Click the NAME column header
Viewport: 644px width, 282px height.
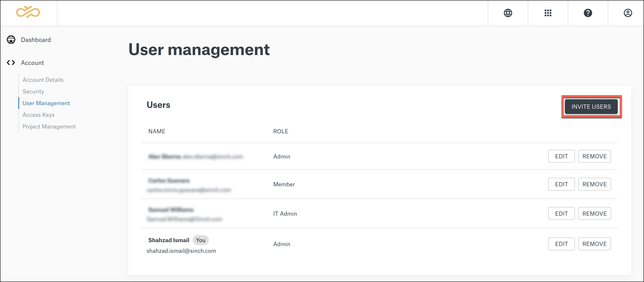pos(156,131)
